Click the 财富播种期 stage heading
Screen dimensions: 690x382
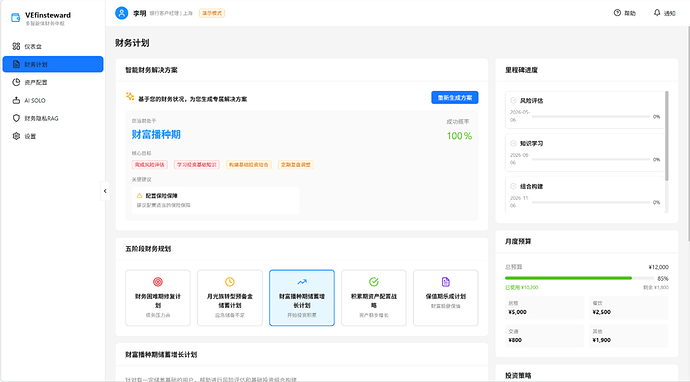(x=156, y=135)
